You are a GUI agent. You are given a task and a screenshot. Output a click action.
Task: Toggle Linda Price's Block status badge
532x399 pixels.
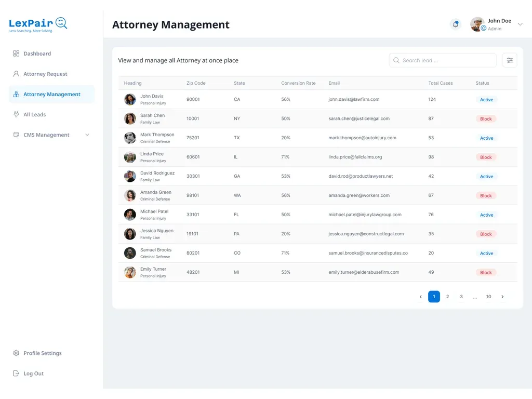point(486,157)
